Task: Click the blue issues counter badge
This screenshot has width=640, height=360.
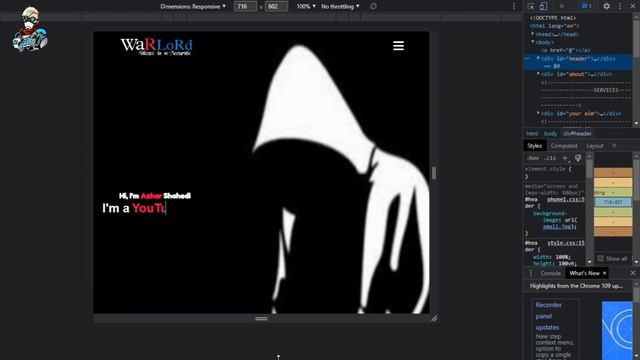Action: 587,6
